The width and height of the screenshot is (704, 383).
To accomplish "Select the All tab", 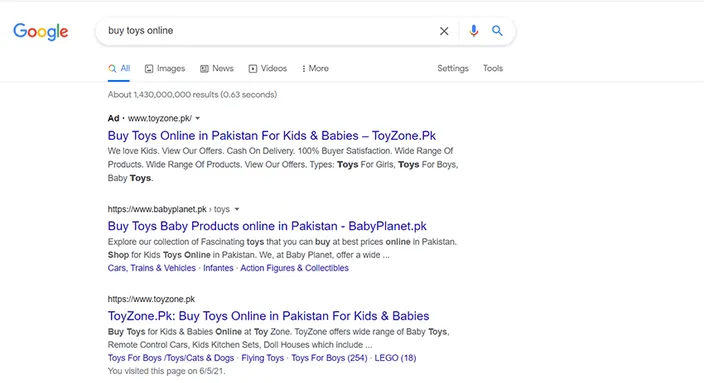I will (x=119, y=68).
